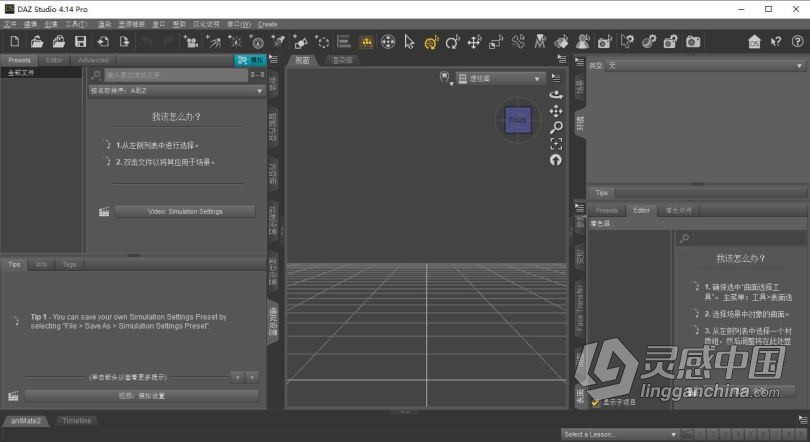Switch to the Tags tab

tap(69, 264)
